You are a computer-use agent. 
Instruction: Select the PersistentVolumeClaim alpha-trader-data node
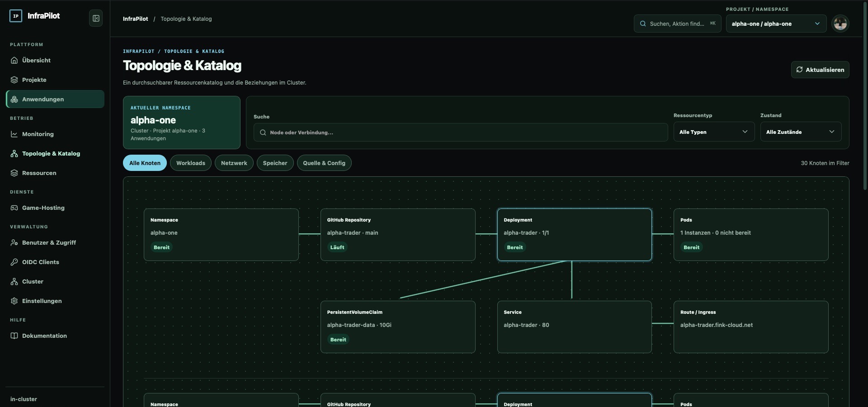[398, 327]
